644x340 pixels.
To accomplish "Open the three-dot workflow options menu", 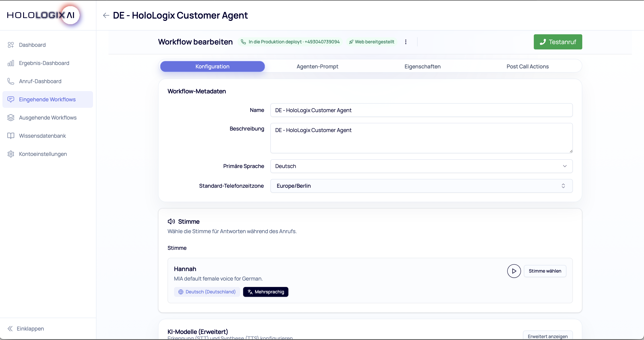I will pyautogui.click(x=405, y=42).
